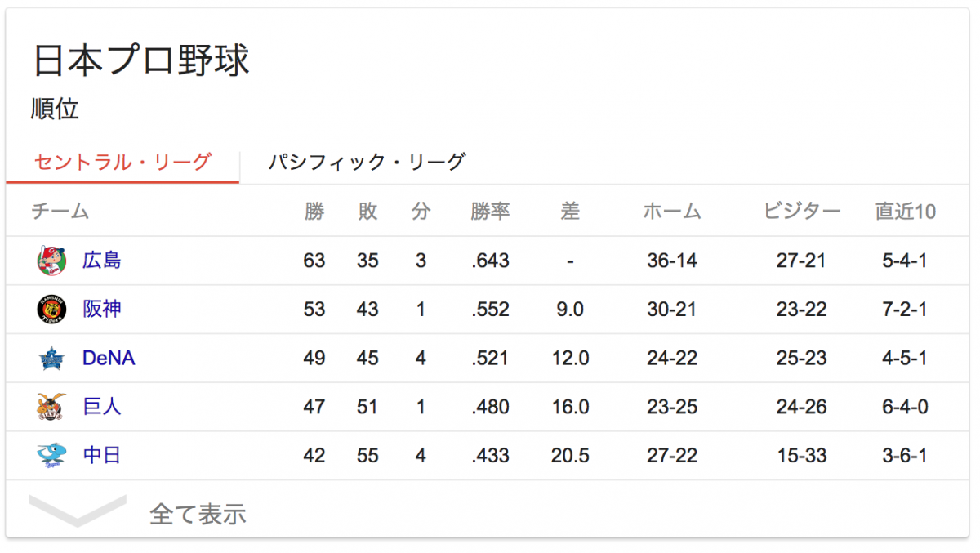Switch to the パシフィック・リーグ tab

[367, 162]
